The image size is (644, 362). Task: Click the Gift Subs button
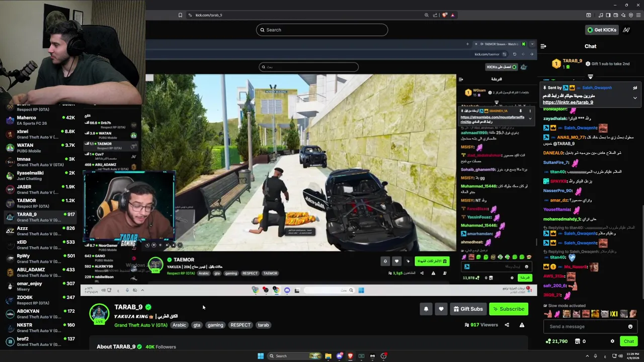468,309
